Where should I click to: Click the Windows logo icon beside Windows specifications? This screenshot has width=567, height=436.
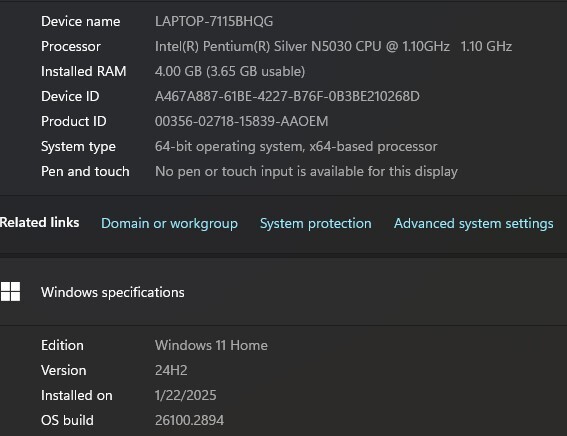point(10,291)
